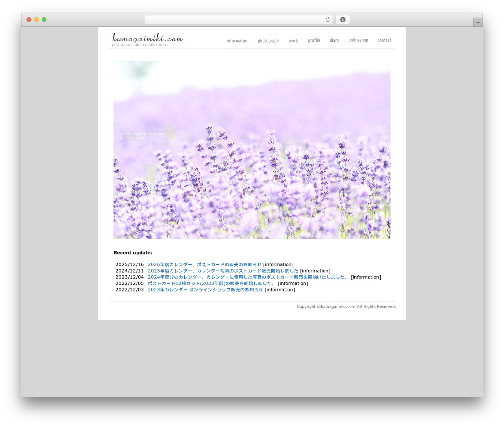Click the Recent update: heading
Screen dimensions: 504x427
(133, 253)
